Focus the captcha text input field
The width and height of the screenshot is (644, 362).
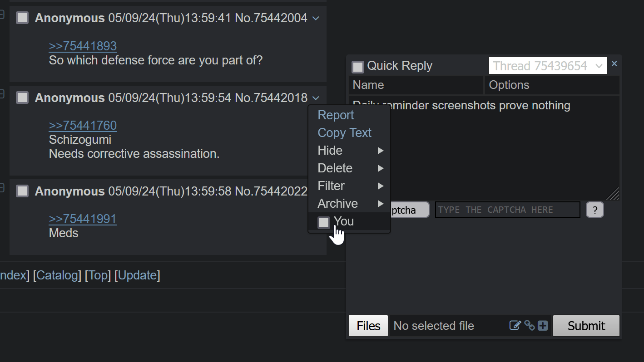(x=507, y=210)
